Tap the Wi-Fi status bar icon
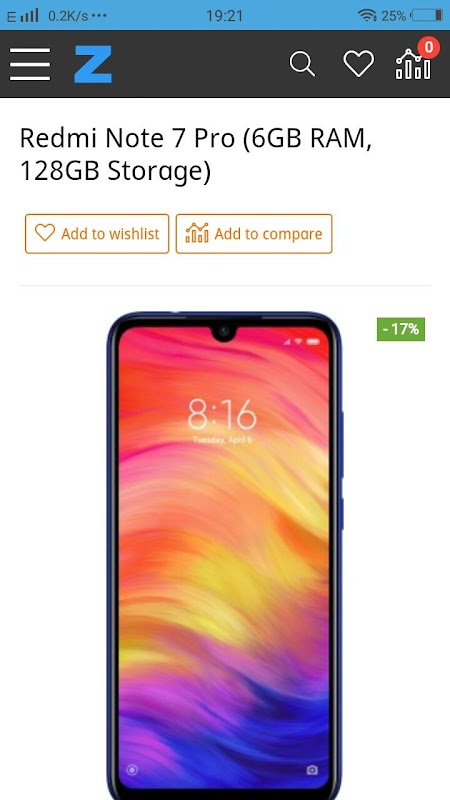The width and height of the screenshot is (450, 800). (x=367, y=16)
